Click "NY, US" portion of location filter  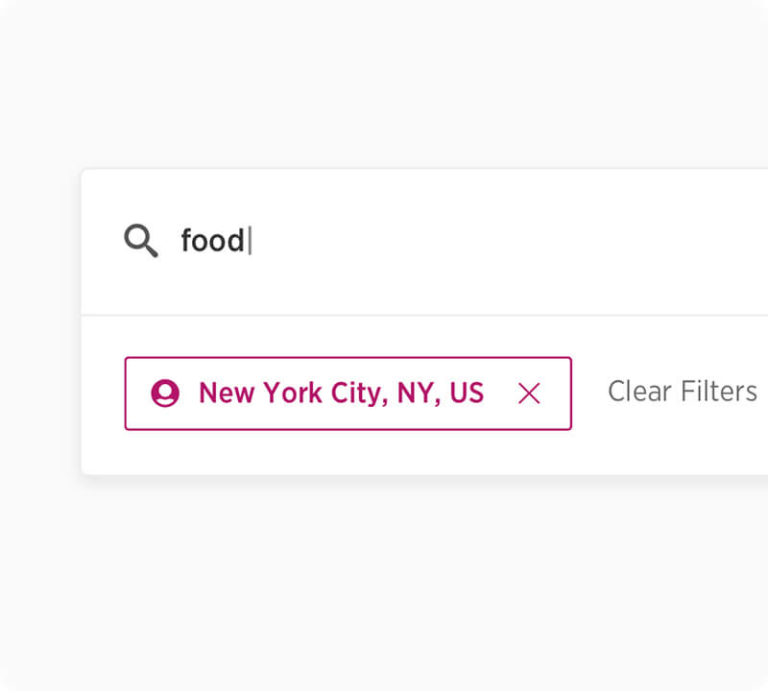[x=440, y=393]
